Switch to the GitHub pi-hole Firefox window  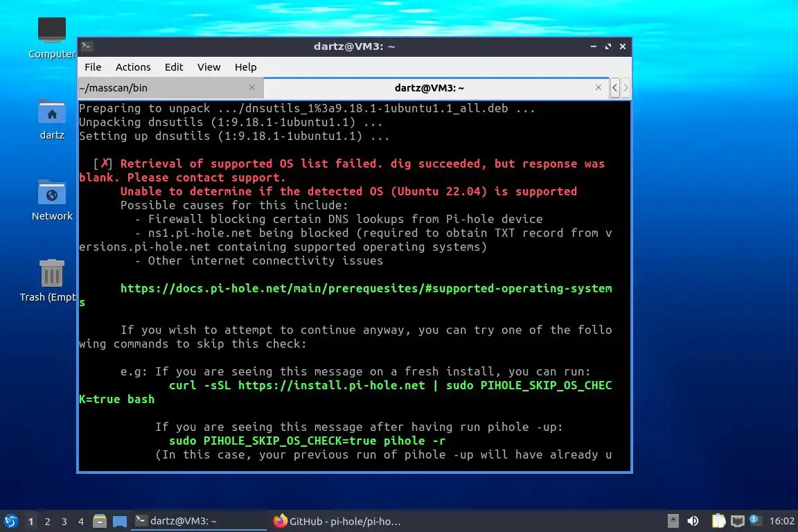[x=337, y=522]
